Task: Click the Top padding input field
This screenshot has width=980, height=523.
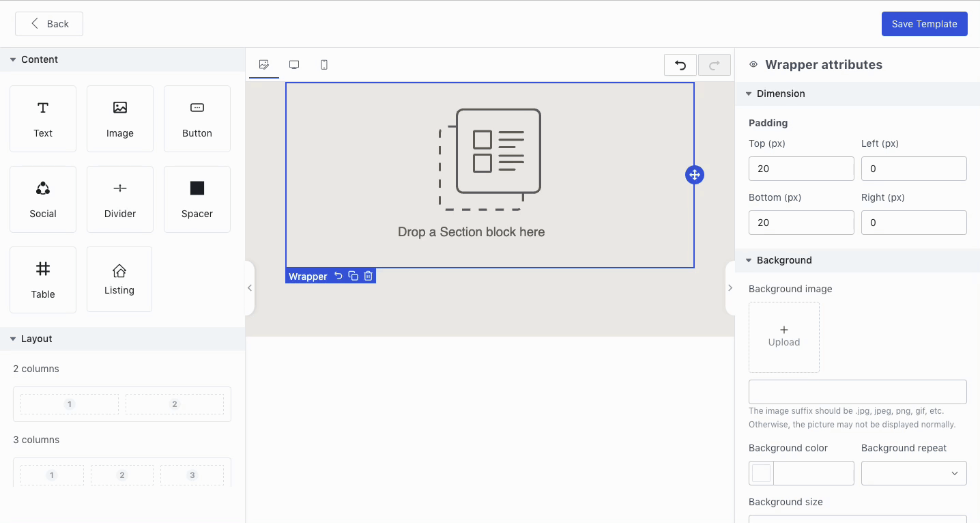Action: 801,169
